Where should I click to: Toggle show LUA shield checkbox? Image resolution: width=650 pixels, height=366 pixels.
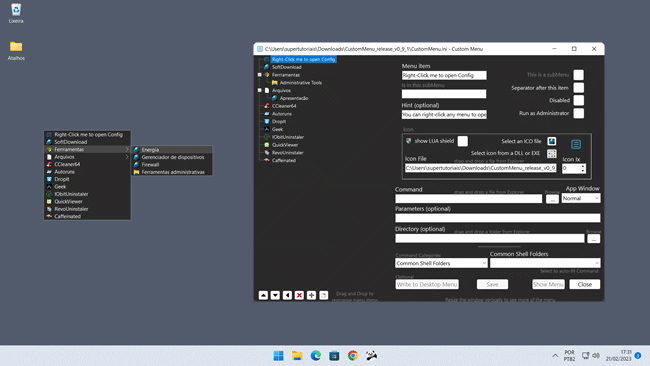(463, 141)
